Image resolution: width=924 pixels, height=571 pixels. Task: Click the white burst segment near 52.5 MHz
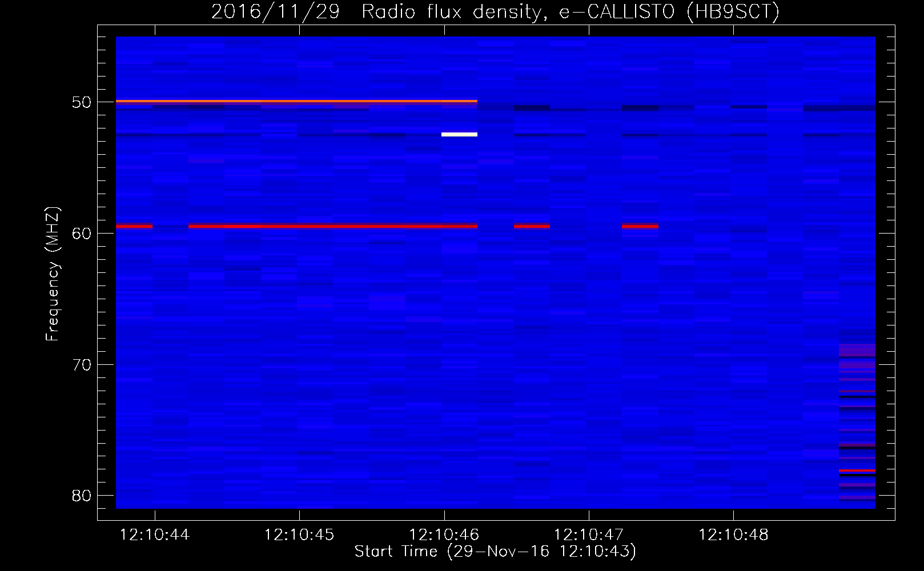pos(459,135)
